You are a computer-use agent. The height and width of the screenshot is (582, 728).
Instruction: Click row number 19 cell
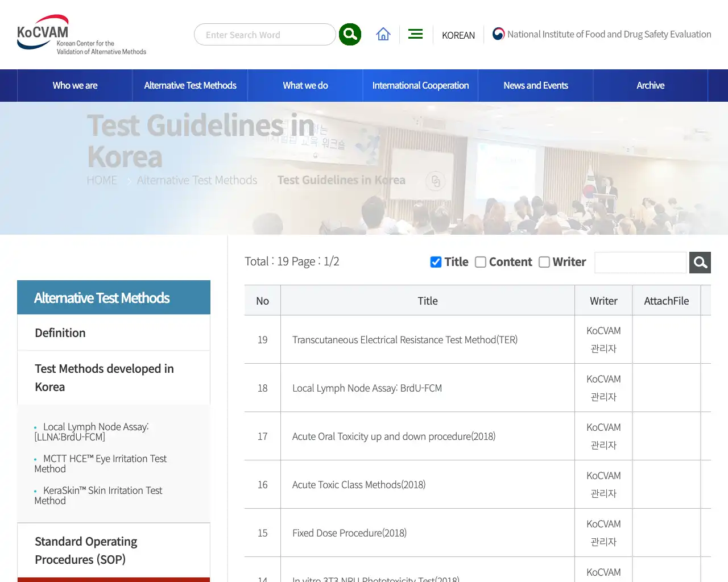point(262,340)
